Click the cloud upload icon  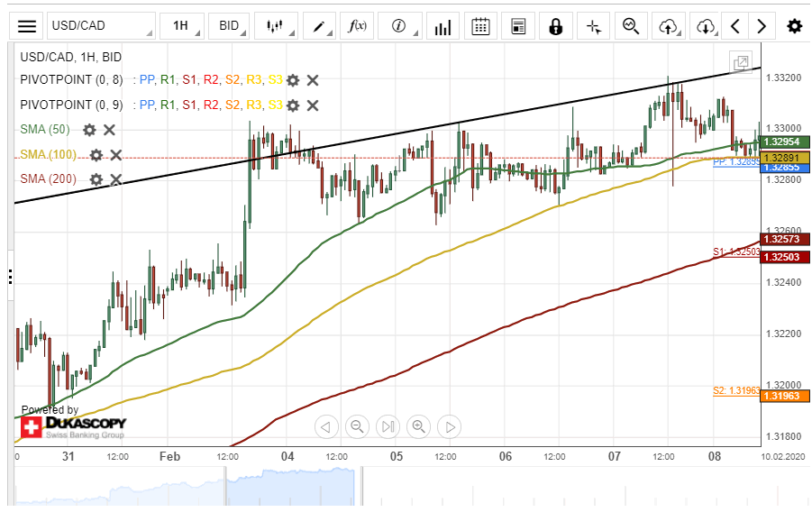669,26
